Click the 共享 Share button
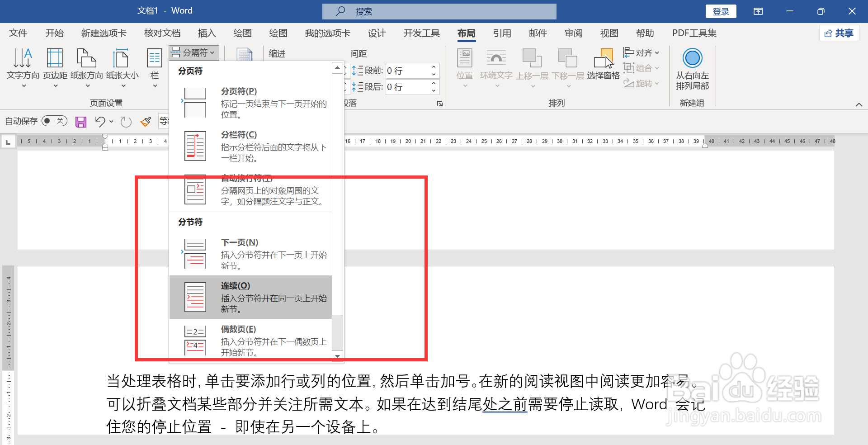The height and width of the screenshot is (445, 868). [839, 33]
